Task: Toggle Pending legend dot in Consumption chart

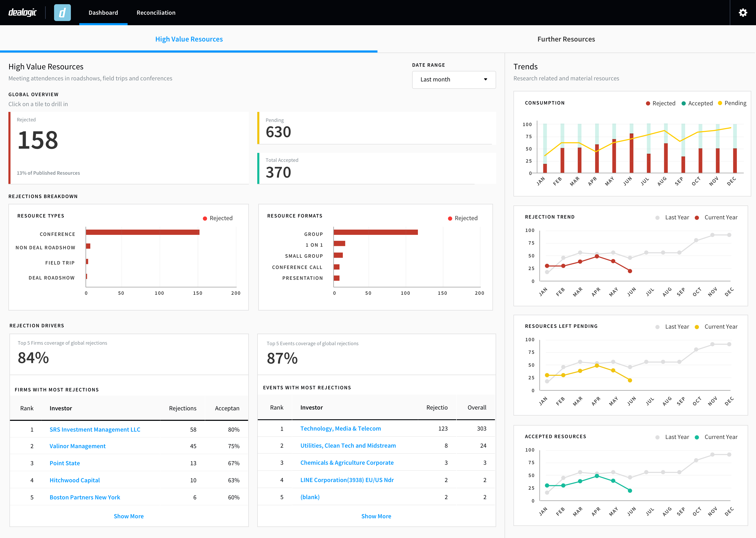Action: [x=720, y=103]
